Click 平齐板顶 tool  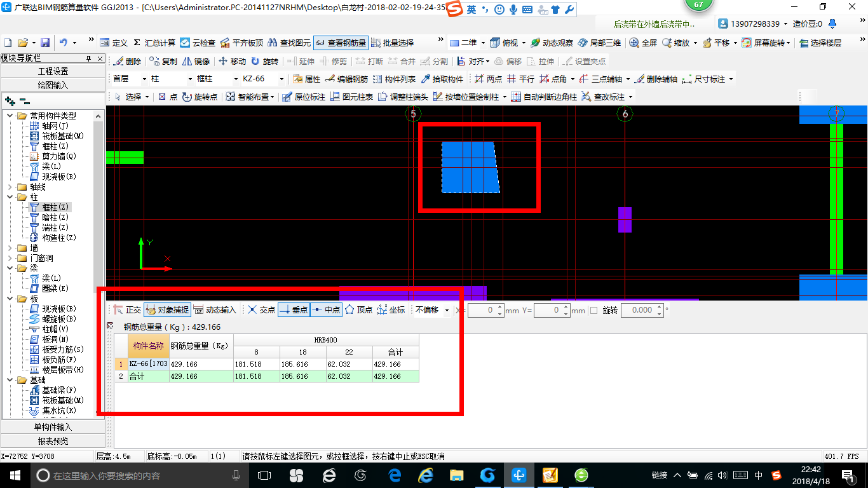[x=241, y=43]
